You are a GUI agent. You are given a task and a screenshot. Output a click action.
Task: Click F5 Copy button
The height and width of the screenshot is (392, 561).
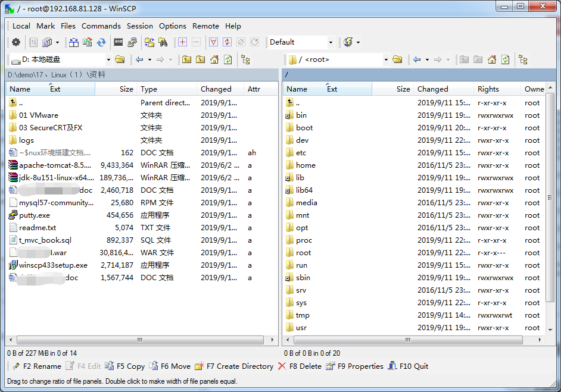coord(125,366)
